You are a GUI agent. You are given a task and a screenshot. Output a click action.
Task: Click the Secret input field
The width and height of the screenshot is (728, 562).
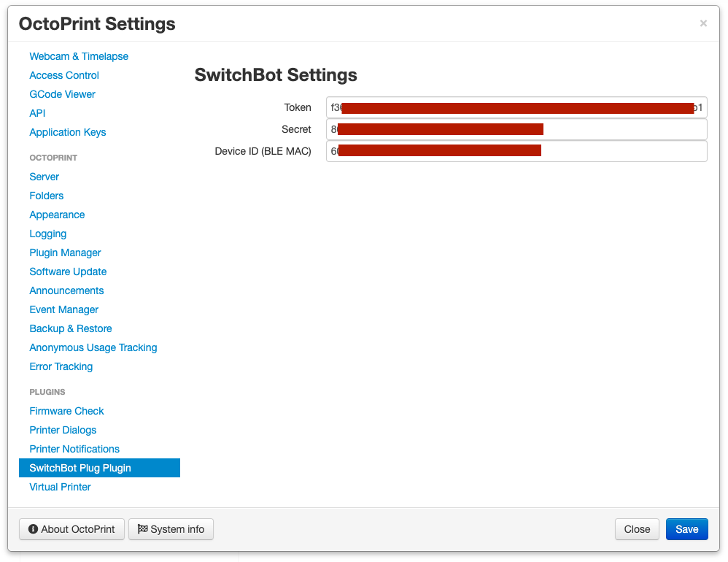coord(516,130)
